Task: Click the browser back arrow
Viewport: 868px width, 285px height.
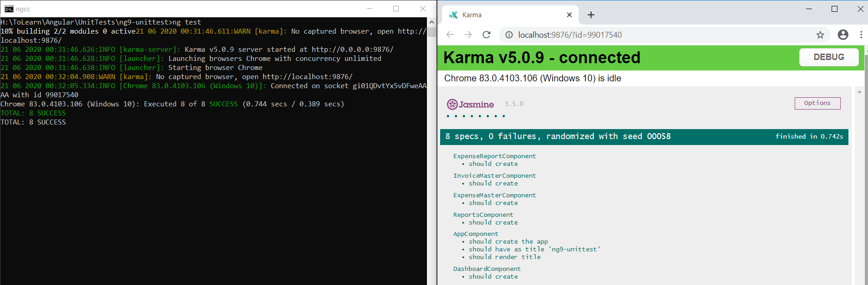Action: point(450,35)
